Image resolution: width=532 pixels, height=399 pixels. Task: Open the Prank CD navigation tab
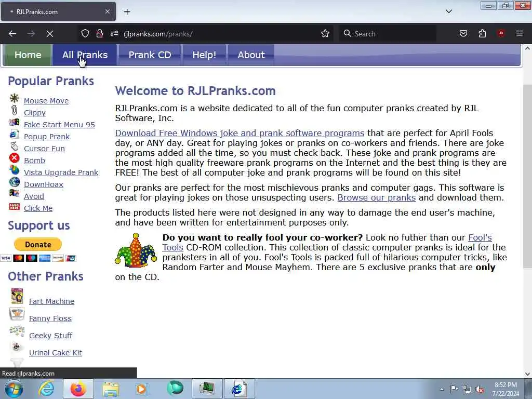point(150,55)
